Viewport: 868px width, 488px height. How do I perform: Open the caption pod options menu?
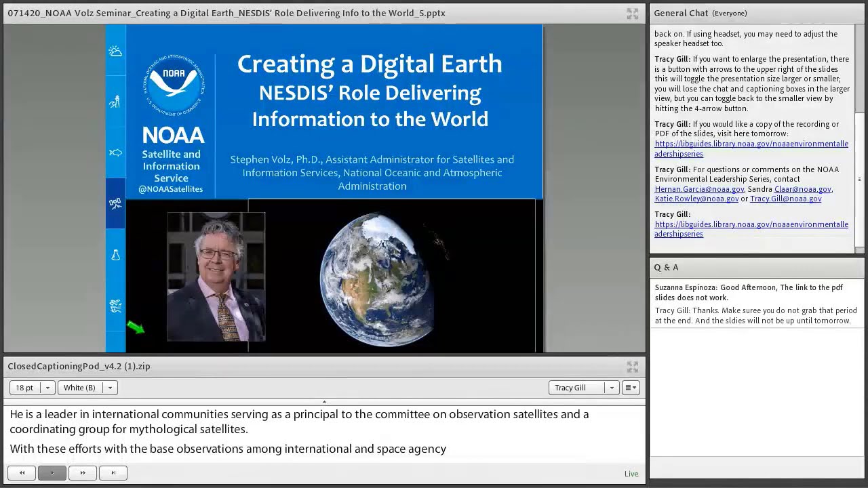coord(631,388)
